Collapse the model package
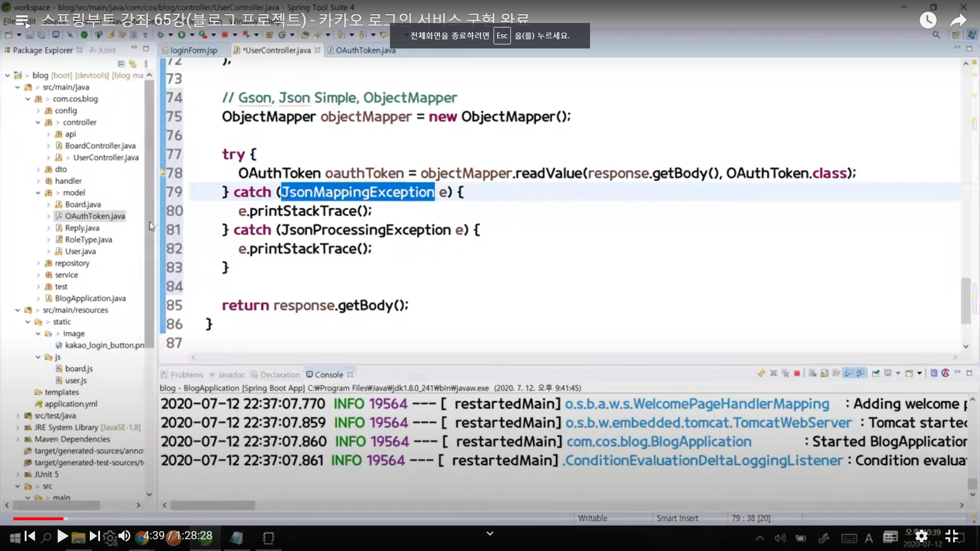The height and width of the screenshot is (551, 980). click(38, 193)
